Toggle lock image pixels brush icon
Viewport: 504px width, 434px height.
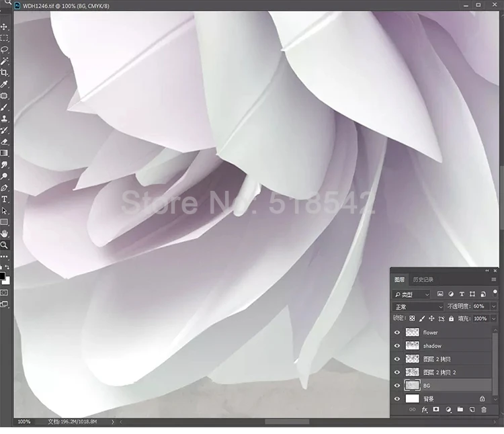[422, 318]
